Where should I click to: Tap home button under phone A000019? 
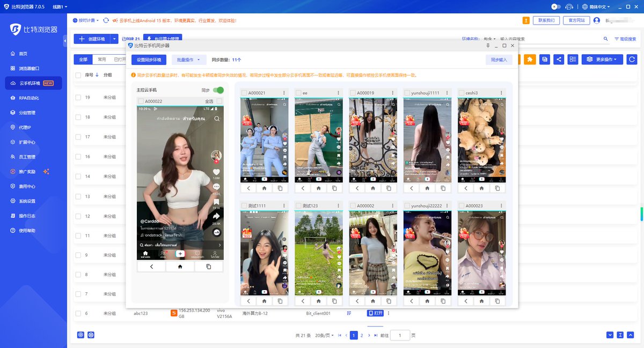coord(373,188)
